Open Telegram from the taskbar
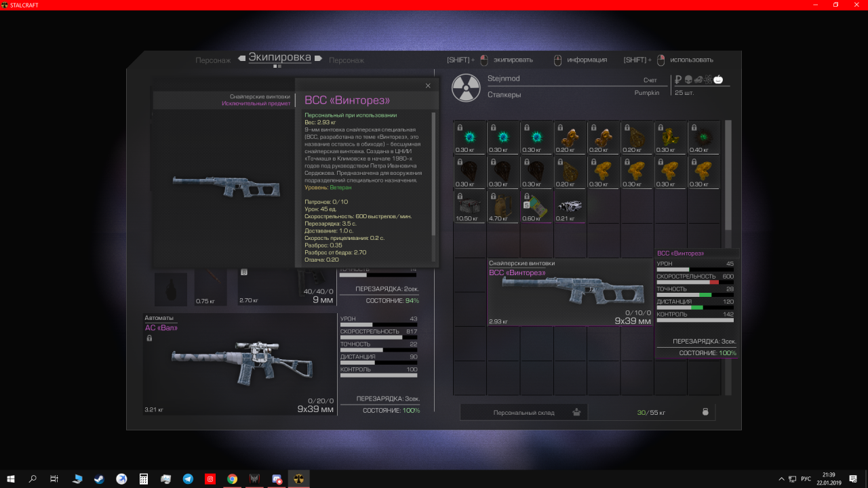Image resolution: width=868 pixels, height=488 pixels. (x=188, y=479)
